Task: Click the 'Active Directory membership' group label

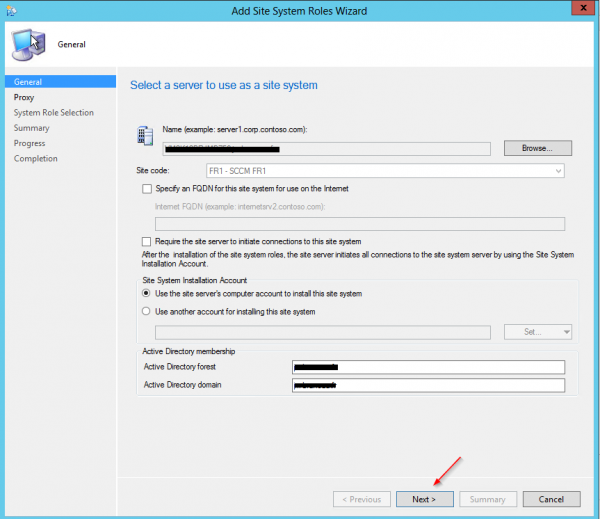Action: coord(189,351)
